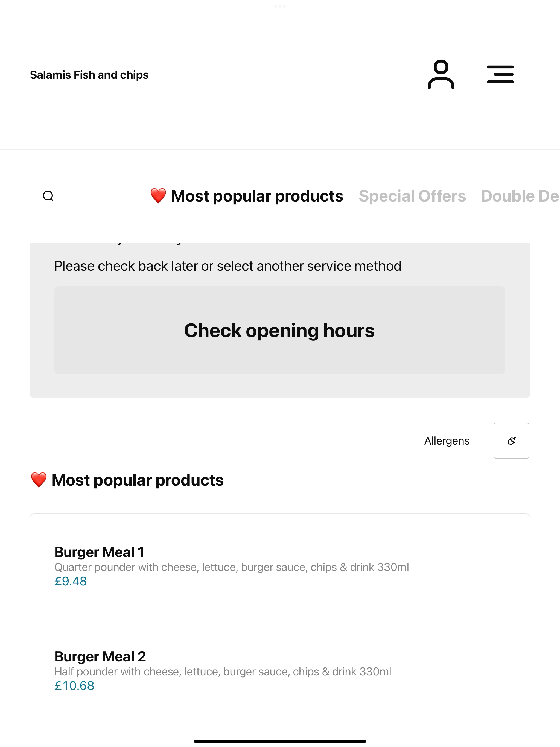The height and width of the screenshot is (747, 560).
Task: Tap the home indicator bar
Action: click(280, 741)
